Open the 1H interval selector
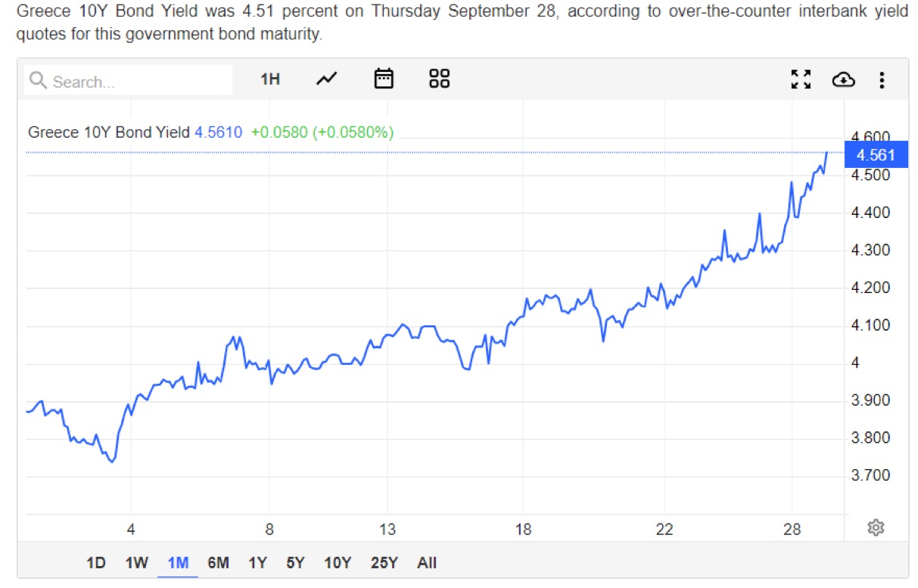The width and height of the screenshot is (918, 588). [x=270, y=79]
